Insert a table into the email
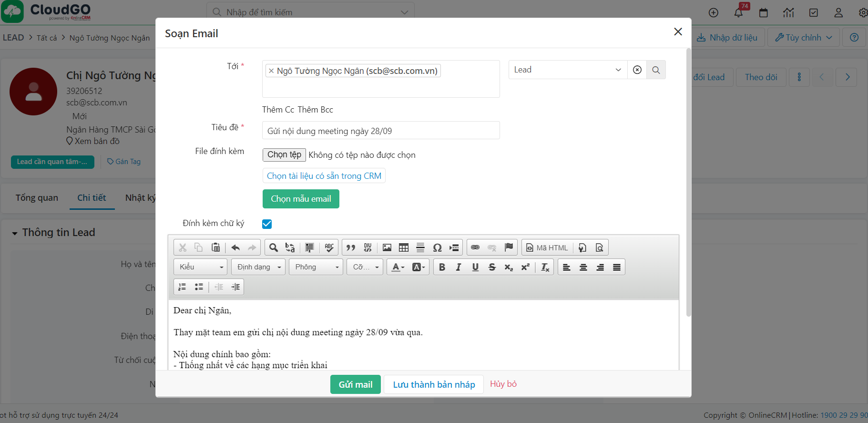Viewport: 868px width, 423px height. point(404,248)
